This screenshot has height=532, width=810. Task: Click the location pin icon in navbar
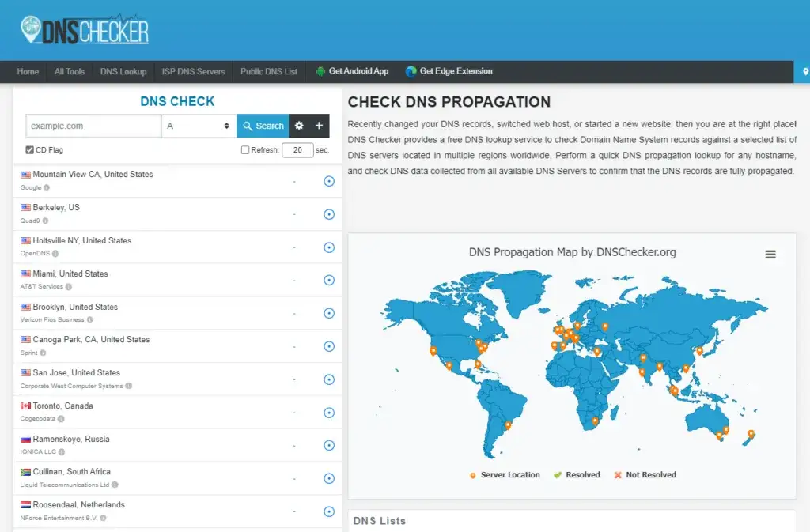tap(805, 72)
